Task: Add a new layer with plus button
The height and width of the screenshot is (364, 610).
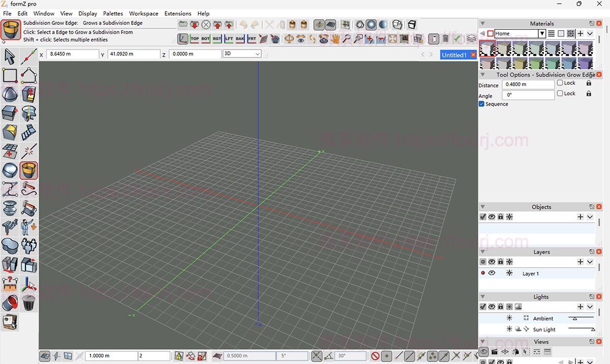Action: coord(580,261)
